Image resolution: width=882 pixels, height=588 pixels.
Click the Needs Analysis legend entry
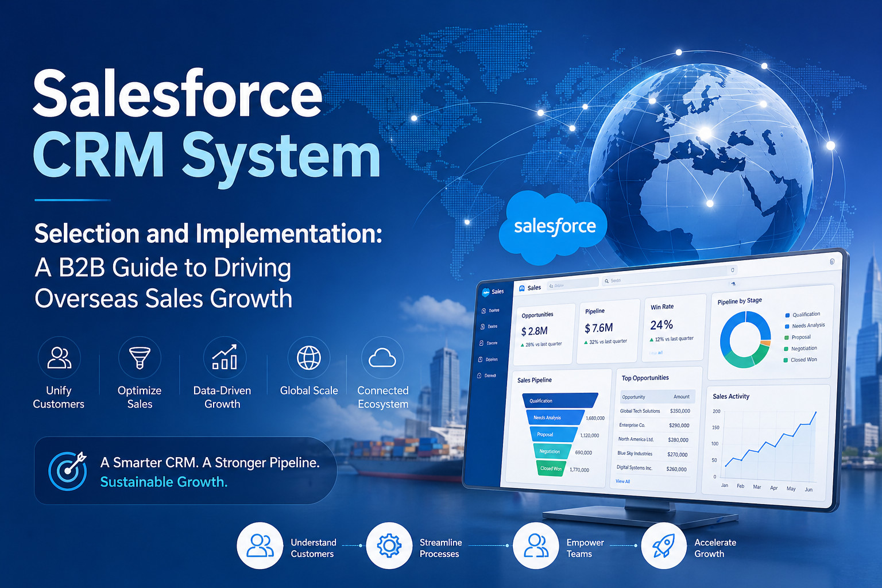[804, 326]
